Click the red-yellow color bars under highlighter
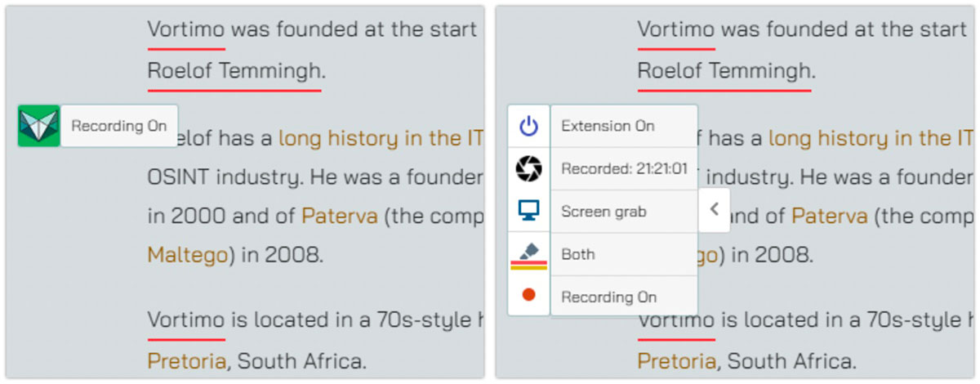 (x=528, y=265)
